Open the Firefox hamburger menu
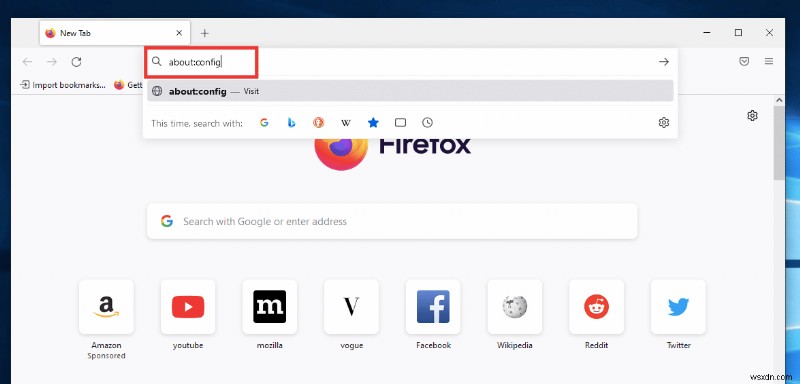800x384 pixels. [769, 61]
